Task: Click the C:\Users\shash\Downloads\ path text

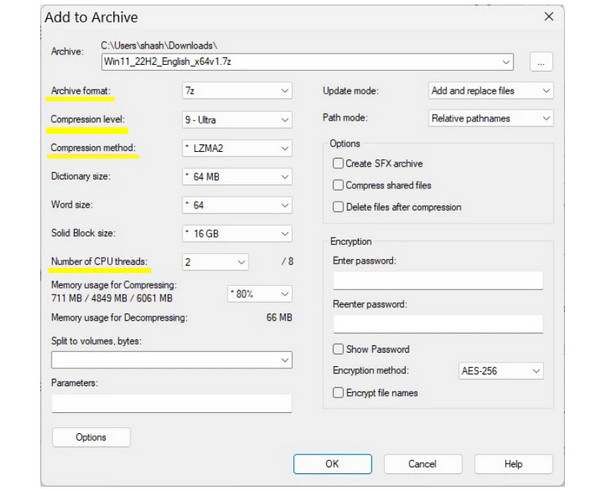Action: (159, 46)
